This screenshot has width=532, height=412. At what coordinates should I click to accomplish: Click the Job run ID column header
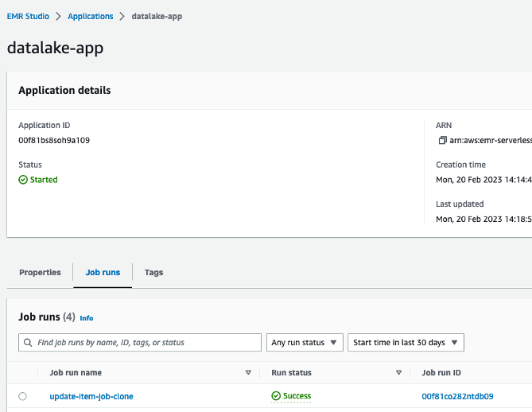click(441, 372)
